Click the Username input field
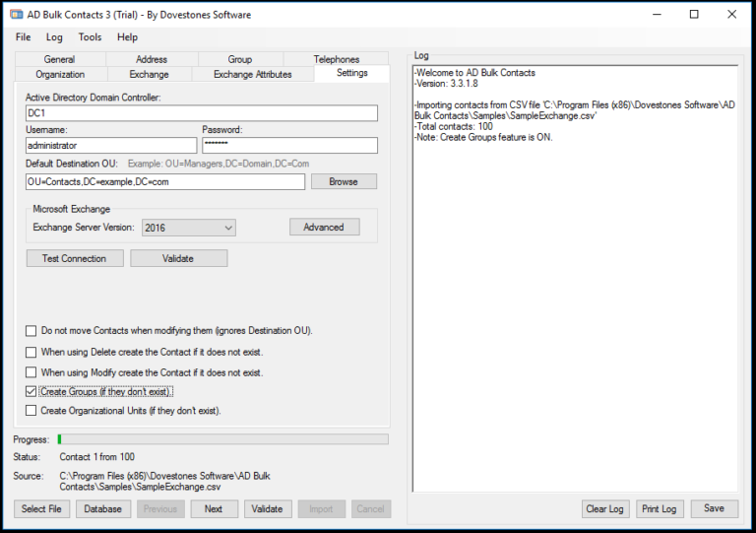756x533 pixels. pyautogui.click(x=111, y=145)
